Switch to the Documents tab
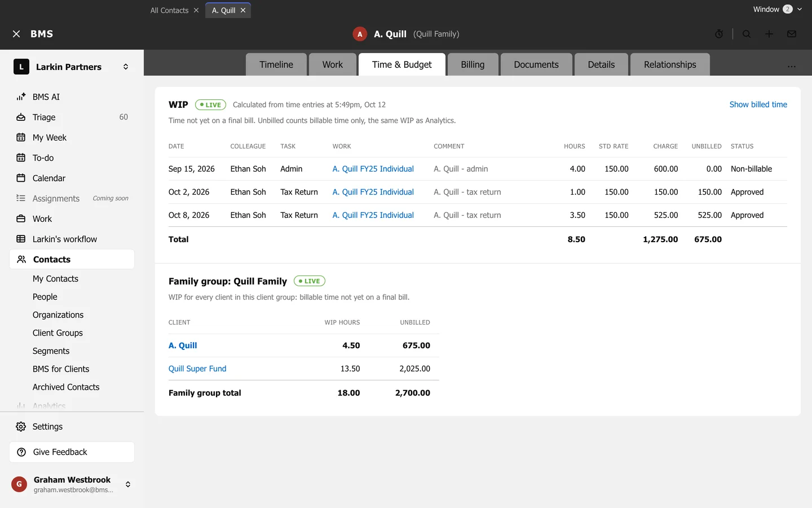 536,64
